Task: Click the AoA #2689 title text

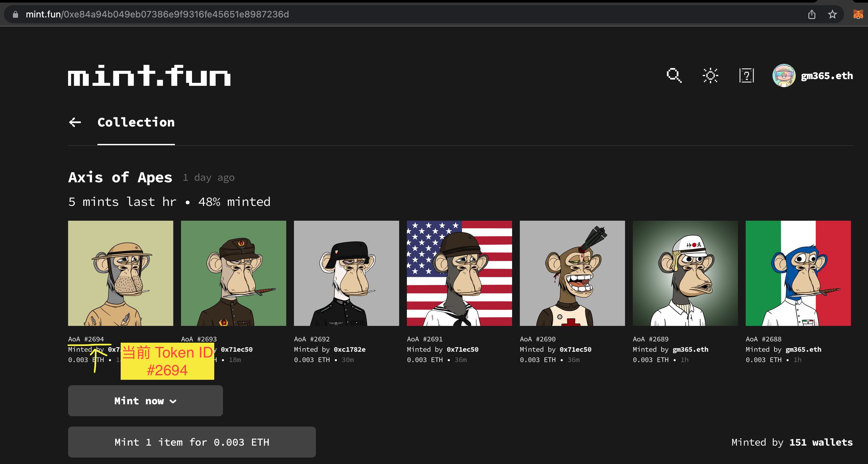Action: click(x=650, y=339)
